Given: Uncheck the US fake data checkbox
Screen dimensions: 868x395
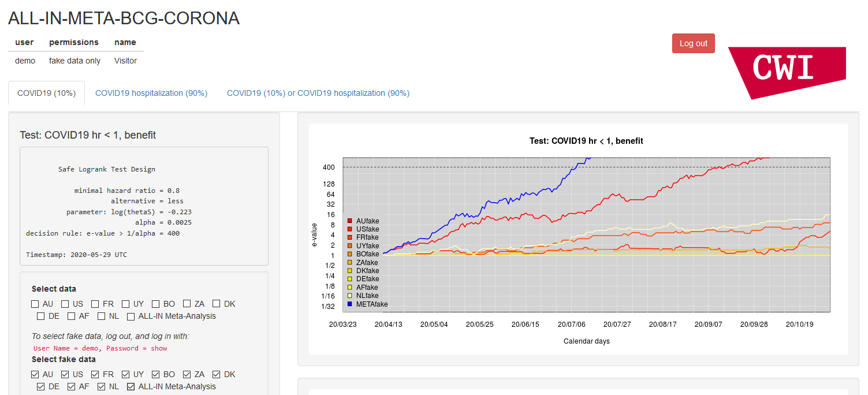Looking at the screenshot, I should coord(65,374).
